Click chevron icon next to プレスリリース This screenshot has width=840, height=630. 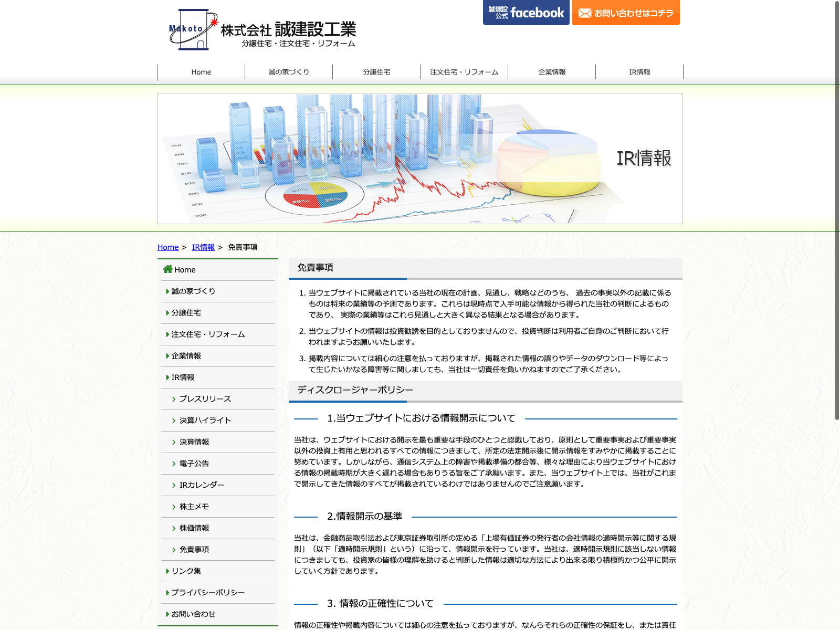tap(174, 399)
